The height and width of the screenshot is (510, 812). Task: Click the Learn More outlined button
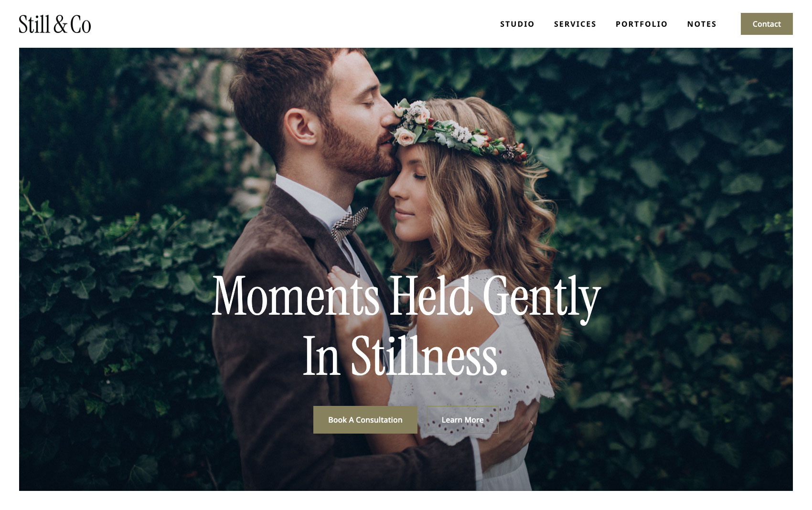tap(462, 420)
